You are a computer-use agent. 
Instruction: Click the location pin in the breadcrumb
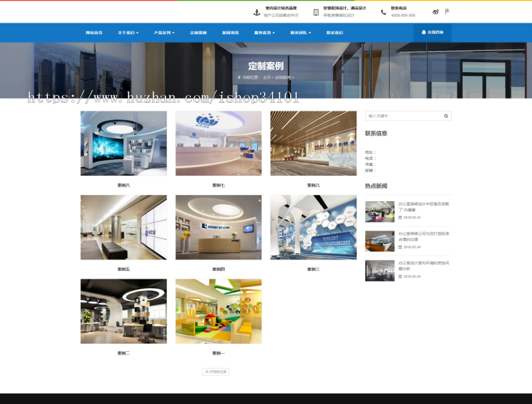click(x=239, y=77)
